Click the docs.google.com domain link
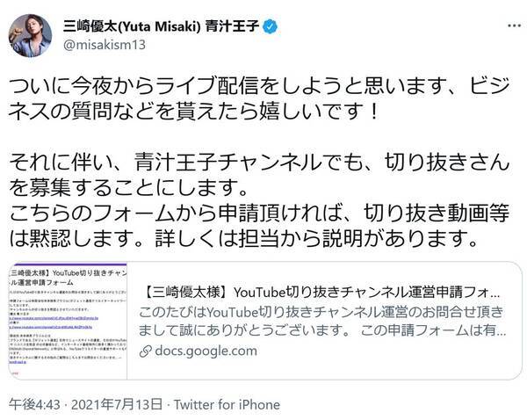This screenshot has width=527, height=420. (x=206, y=351)
